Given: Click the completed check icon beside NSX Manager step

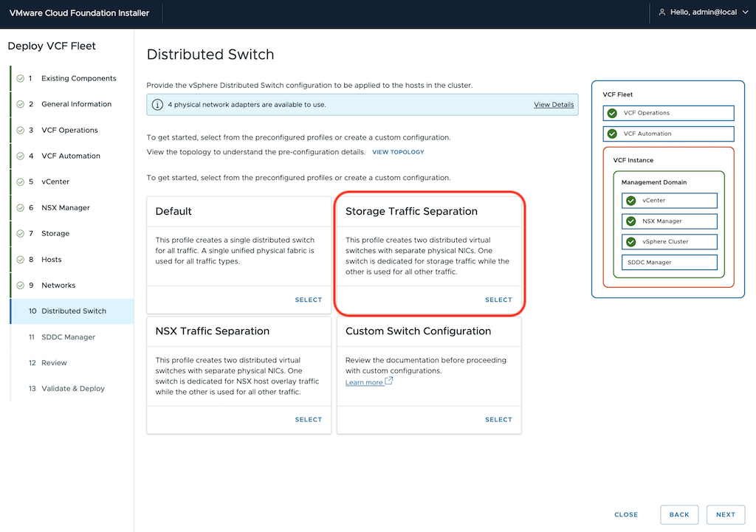Looking at the screenshot, I should [x=20, y=207].
